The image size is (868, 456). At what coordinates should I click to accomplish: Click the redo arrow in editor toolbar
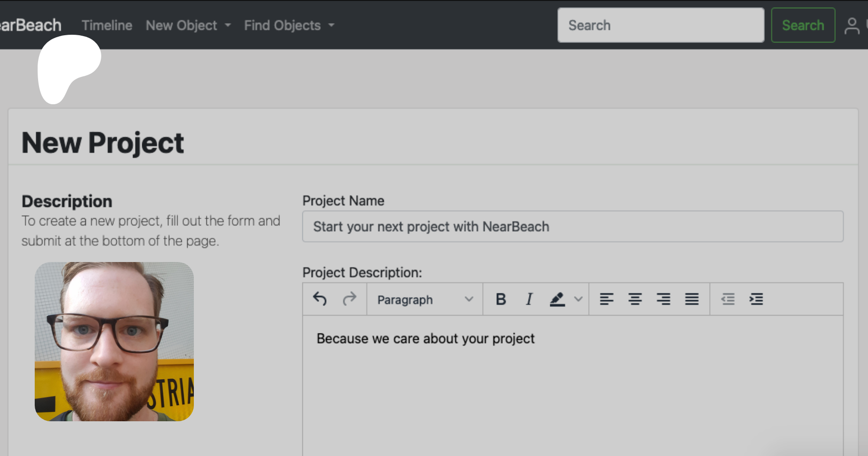(x=349, y=299)
